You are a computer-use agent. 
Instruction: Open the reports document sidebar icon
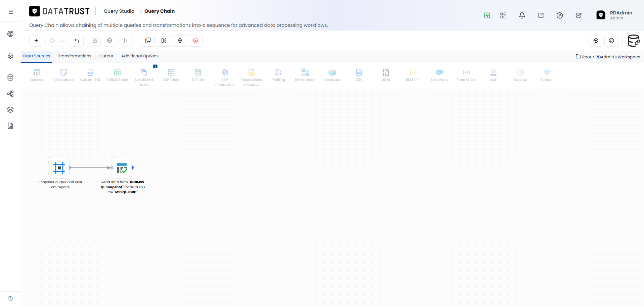[10, 126]
